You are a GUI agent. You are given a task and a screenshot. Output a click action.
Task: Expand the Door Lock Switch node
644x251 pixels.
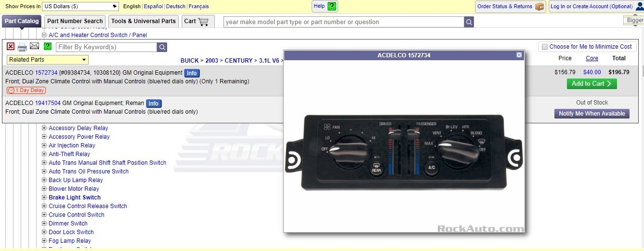pyautogui.click(x=44, y=232)
